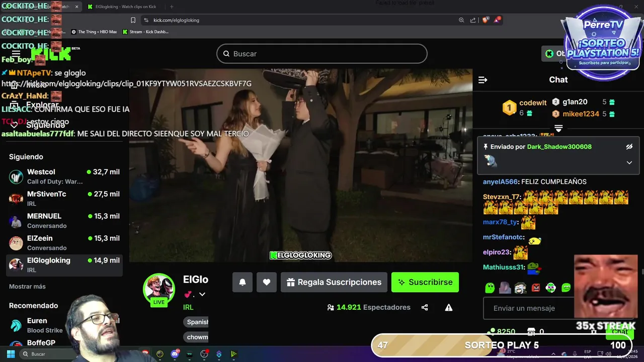This screenshot has width=644, height=362.
Task: Select ElGlogloking in the Siguiendo list
Action: pyautogui.click(x=64, y=265)
